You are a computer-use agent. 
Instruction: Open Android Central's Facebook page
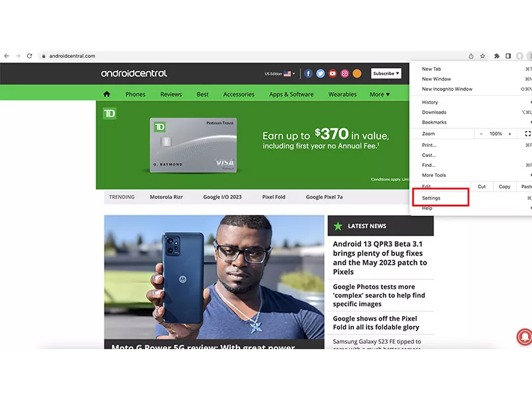click(308, 74)
